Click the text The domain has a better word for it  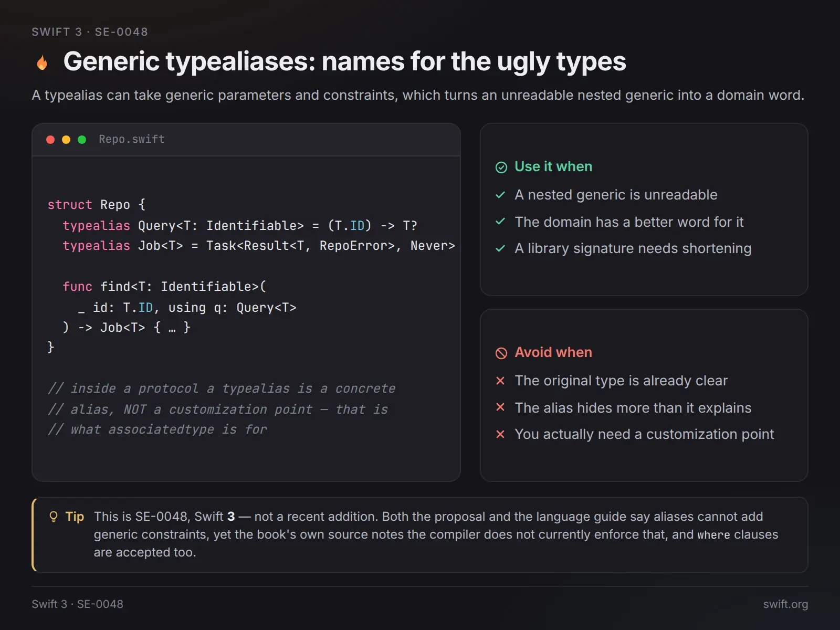(x=629, y=222)
